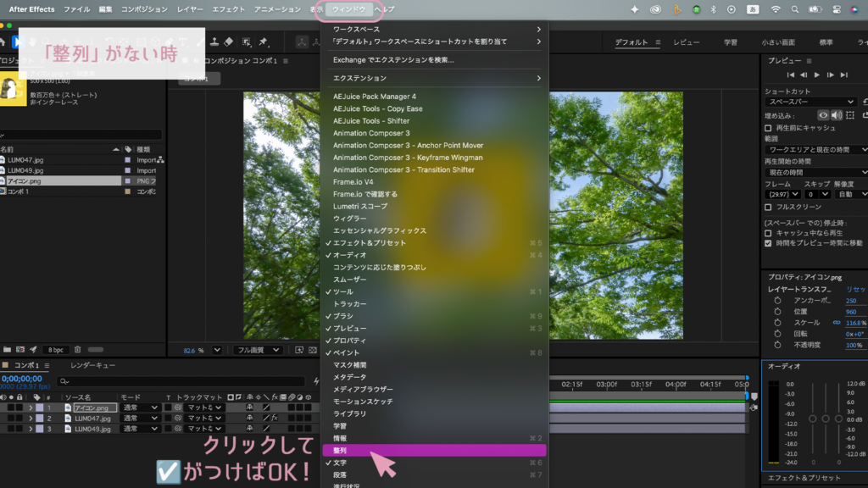Switch to the 小さい画面 workspace
The image size is (868, 488).
(x=778, y=42)
